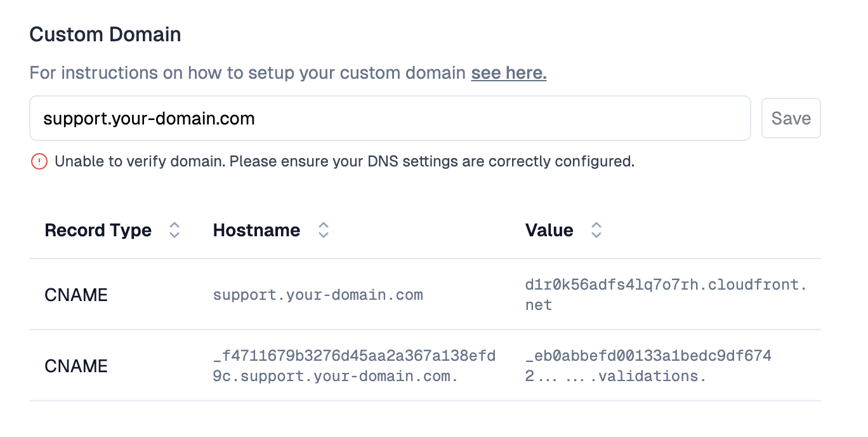The width and height of the screenshot is (868, 437).
Task: Click the 'DNS settings are correctly configured' text
Action: pyautogui.click(x=501, y=161)
